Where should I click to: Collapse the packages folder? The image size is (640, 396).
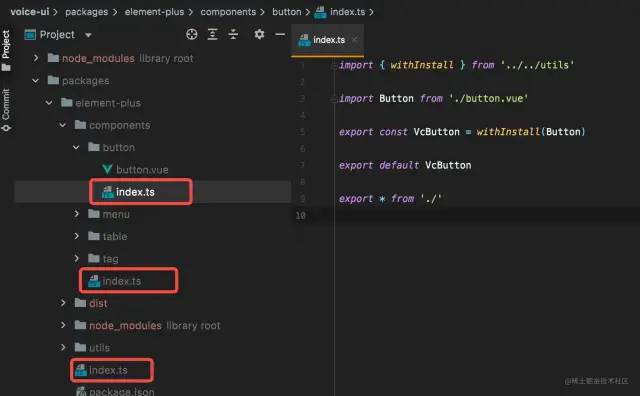(36, 80)
